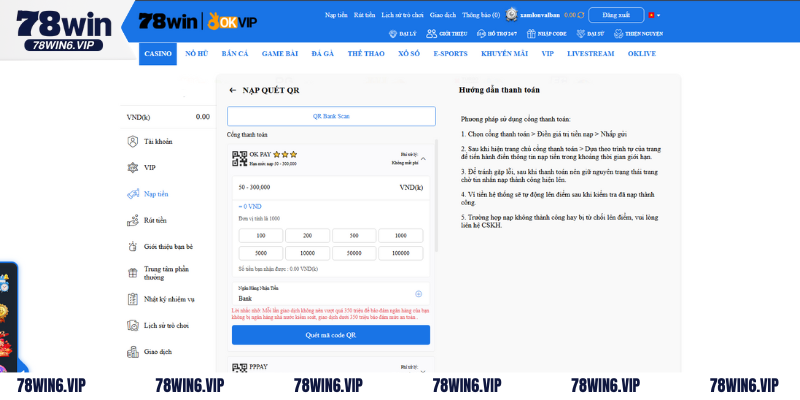800x400 pixels.
Task: Open the E-SPORTS menu
Action: (x=451, y=54)
